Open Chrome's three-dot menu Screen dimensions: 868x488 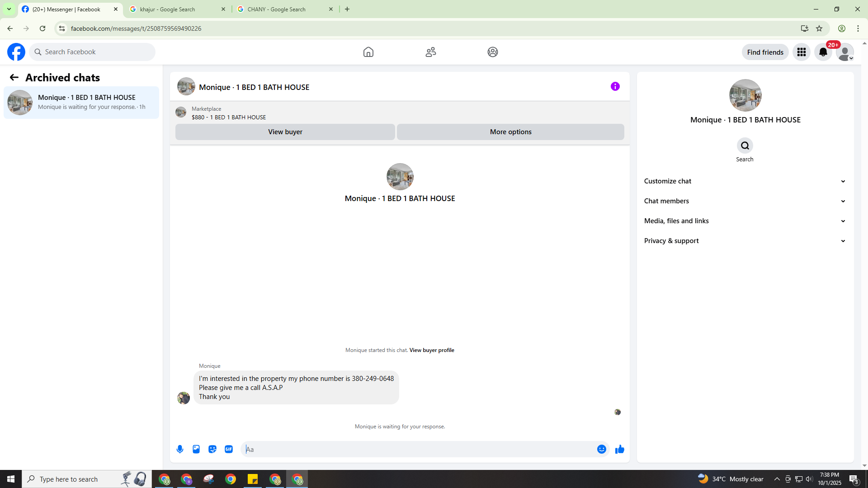858,28
